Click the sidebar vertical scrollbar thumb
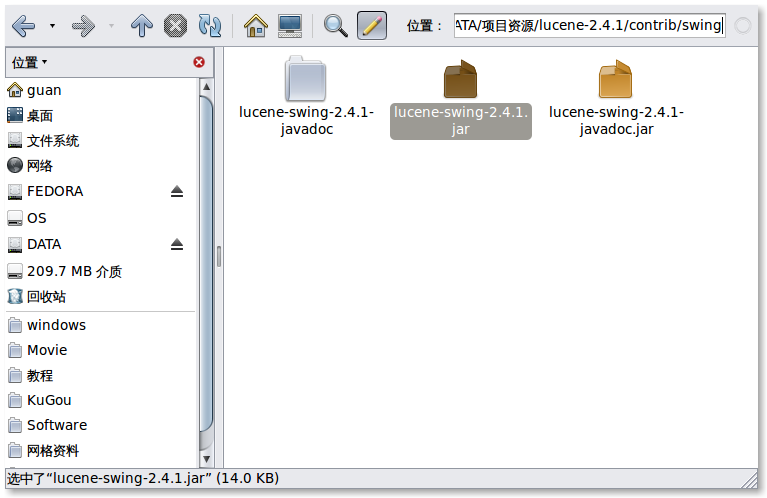Image resolution: width=767 pixels, height=498 pixels. [206, 264]
